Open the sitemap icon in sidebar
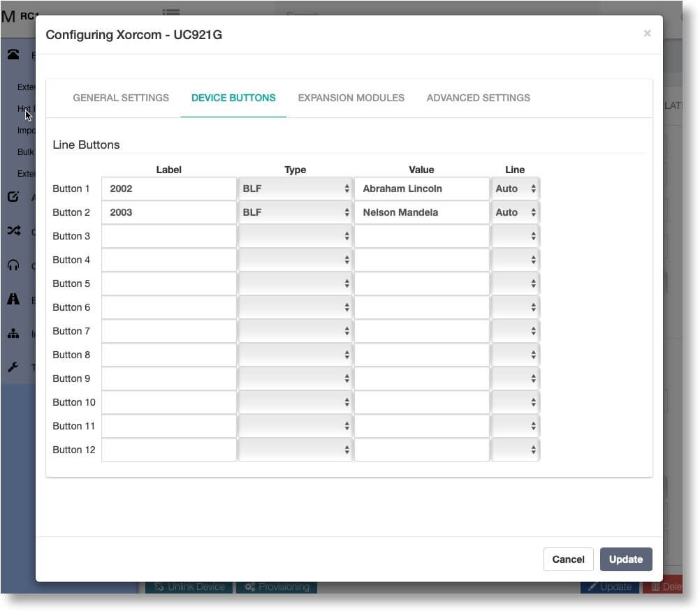The image size is (700, 611). tap(13, 333)
